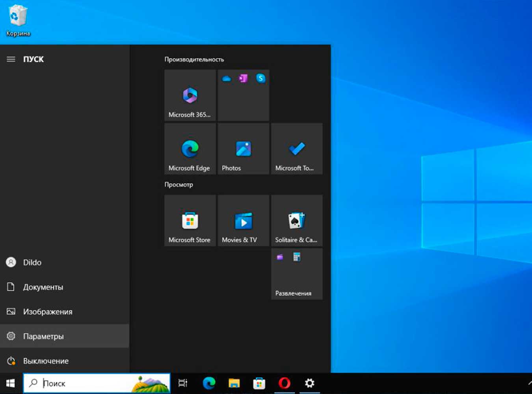
Task: Click the ПУСК title text
Action: [x=33, y=59]
